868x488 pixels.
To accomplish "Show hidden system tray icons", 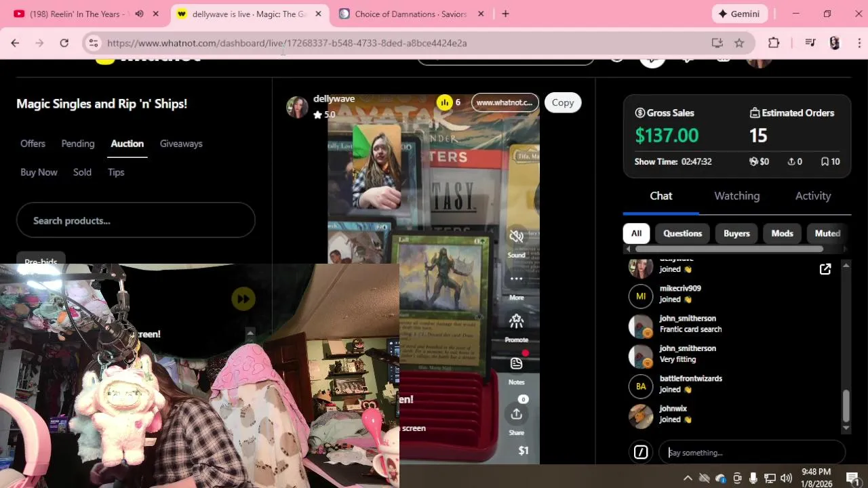I will coord(688,478).
